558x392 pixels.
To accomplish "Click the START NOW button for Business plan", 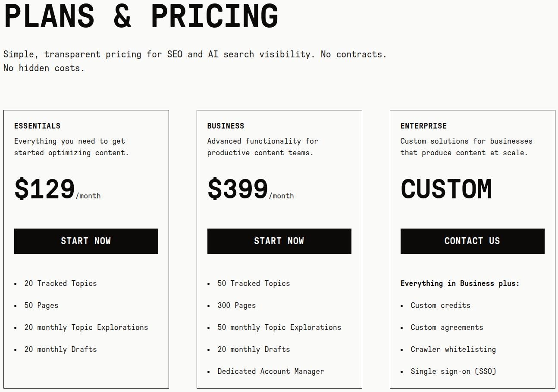I will (279, 241).
